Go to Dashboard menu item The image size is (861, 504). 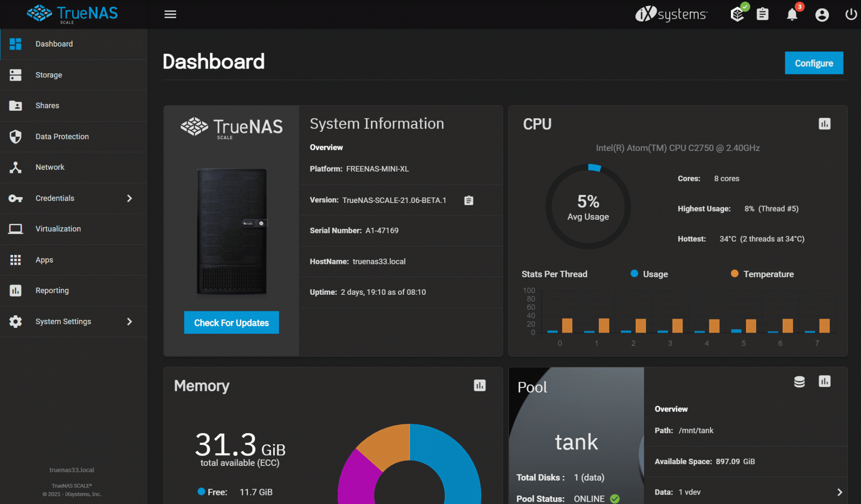(74, 44)
